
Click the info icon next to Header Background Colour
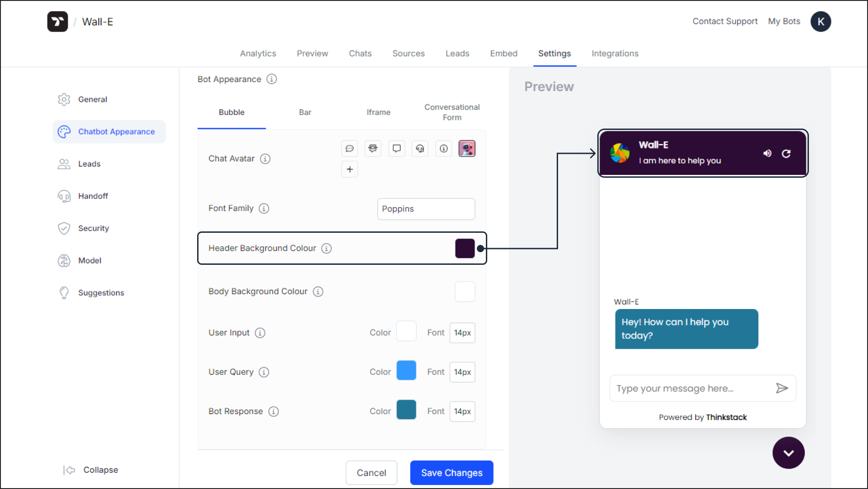[x=327, y=248]
